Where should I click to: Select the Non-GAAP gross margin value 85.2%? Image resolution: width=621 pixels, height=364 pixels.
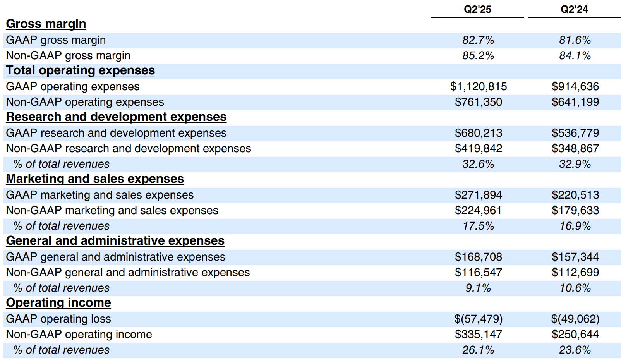coord(478,56)
